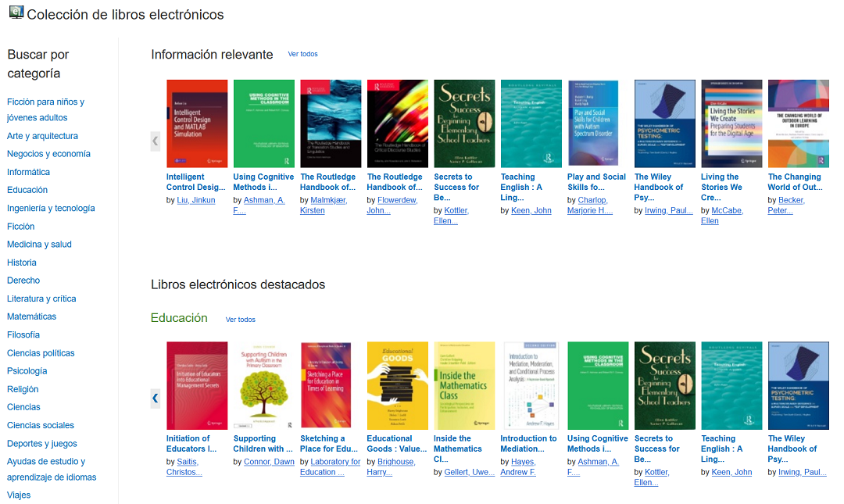Open the Viajes category
Viewport: 844px width, 504px height.
(19, 495)
